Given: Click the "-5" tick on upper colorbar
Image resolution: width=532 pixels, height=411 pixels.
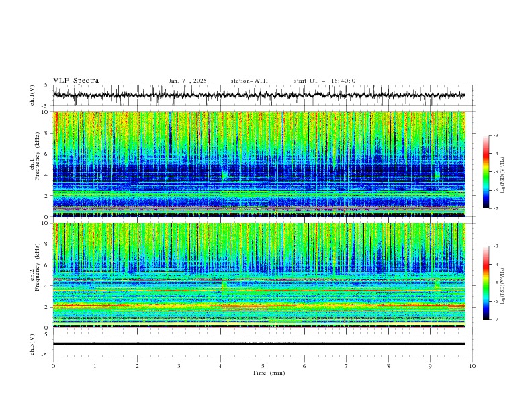Looking at the screenshot, I should 495,172.
